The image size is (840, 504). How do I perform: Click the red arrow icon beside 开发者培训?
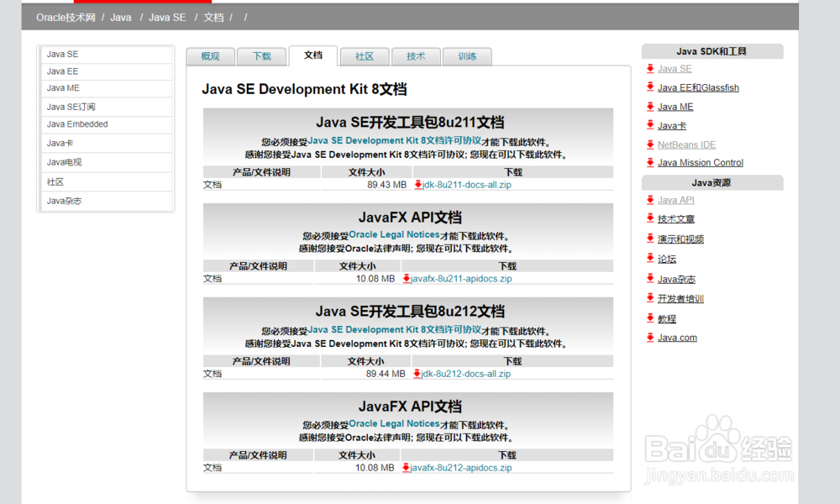point(650,298)
